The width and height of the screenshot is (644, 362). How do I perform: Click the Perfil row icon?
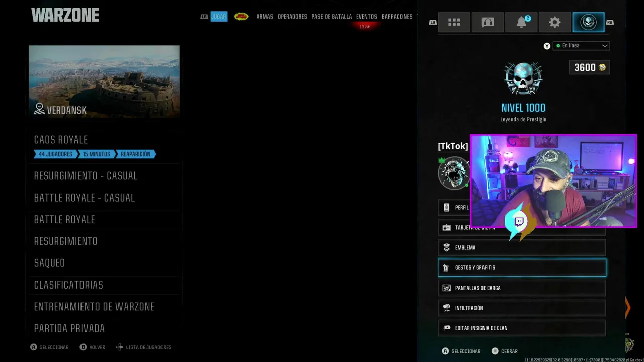pos(446,207)
